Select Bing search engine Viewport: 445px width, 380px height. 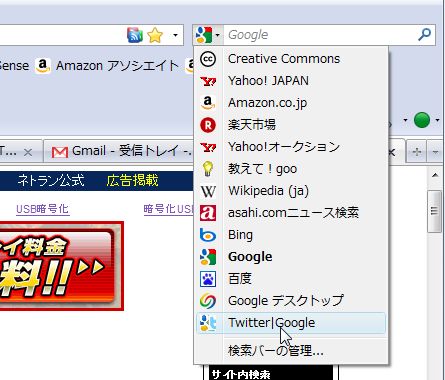(x=291, y=235)
